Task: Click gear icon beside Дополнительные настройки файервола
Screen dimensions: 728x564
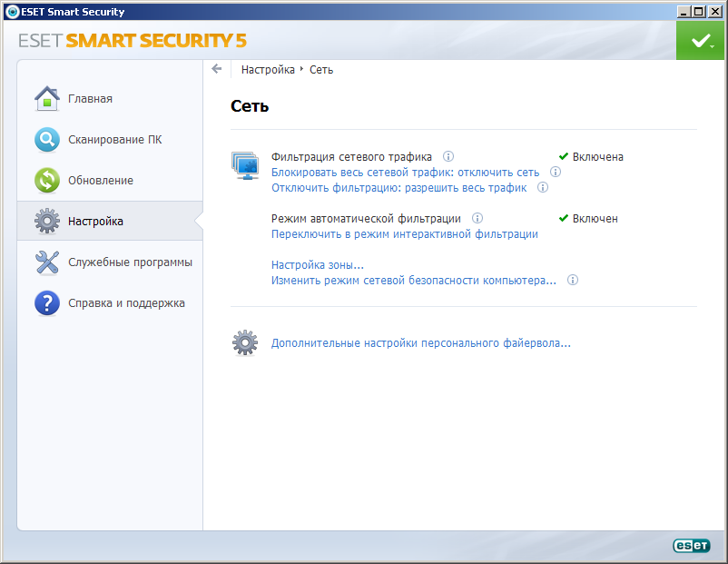Action: point(245,343)
